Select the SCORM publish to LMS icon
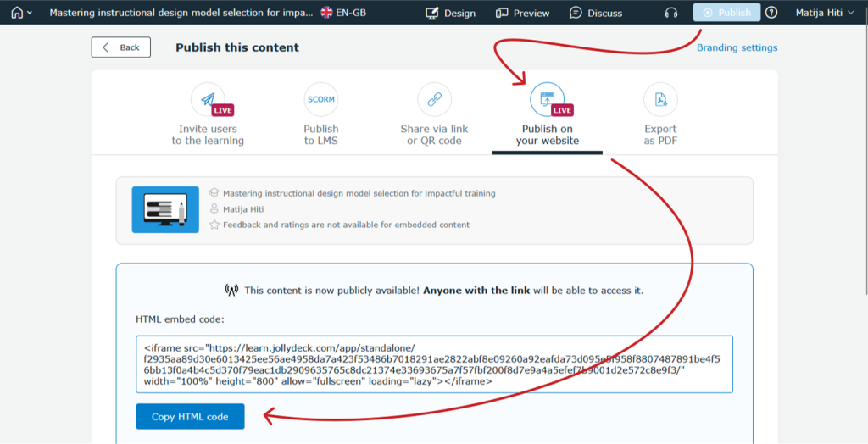868x444 pixels. pyautogui.click(x=320, y=100)
